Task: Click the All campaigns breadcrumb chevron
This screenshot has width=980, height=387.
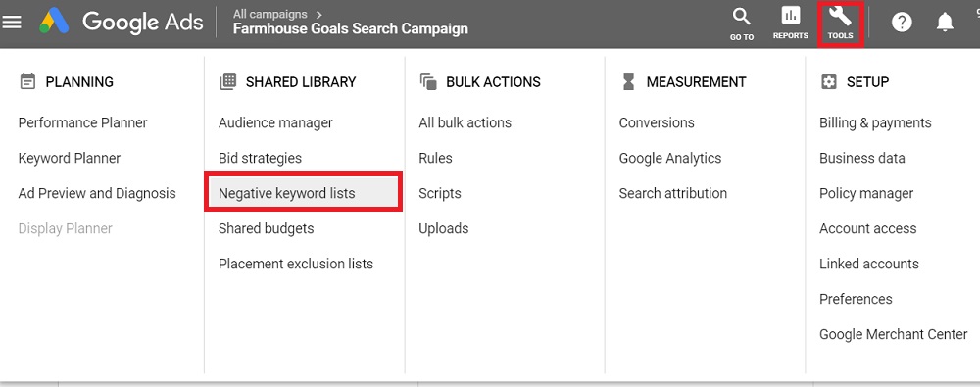Action: (319, 14)
